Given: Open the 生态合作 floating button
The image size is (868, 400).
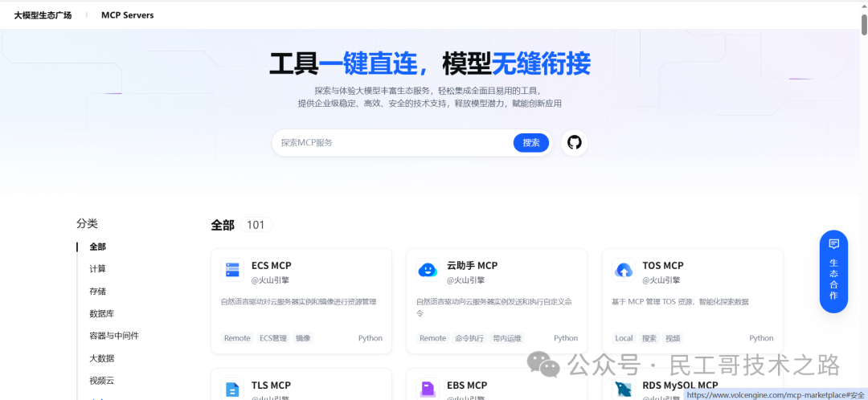Looking at the screenshot, I should tap(833, 271).
